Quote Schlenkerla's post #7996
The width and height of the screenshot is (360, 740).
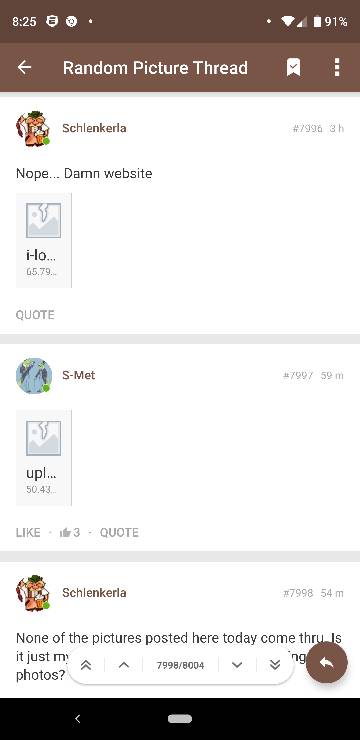click(35, 315)
